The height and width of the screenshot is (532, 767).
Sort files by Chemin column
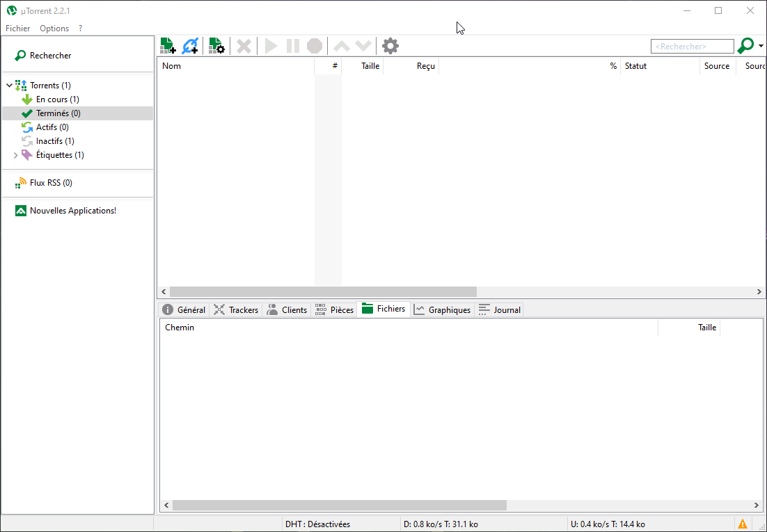click(409, 328)
